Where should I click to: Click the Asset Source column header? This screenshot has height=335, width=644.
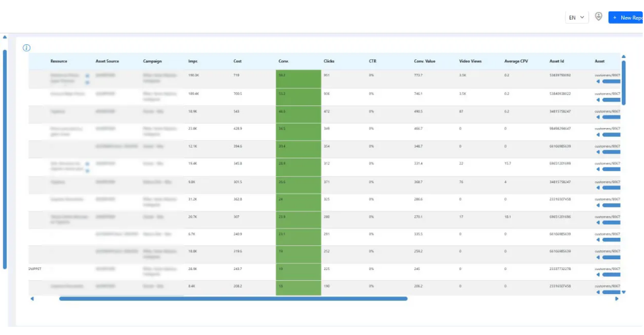pyautogui.click(x=107, y=61)
